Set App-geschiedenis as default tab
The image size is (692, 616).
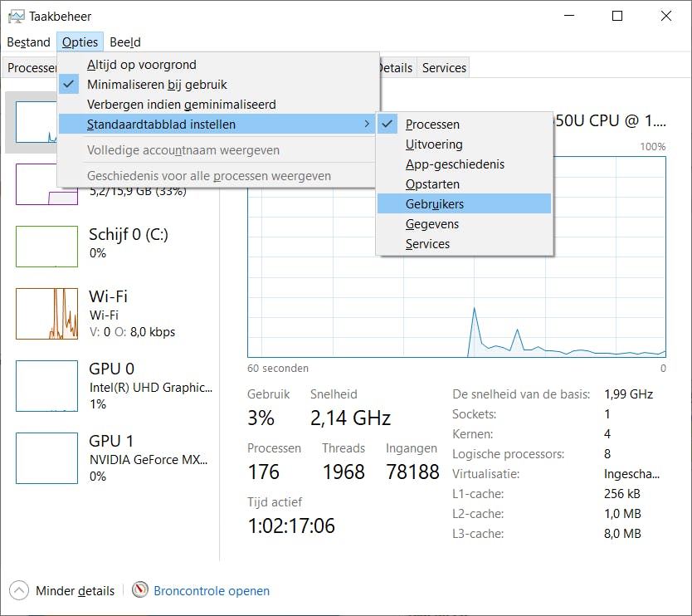pos(455,164)
